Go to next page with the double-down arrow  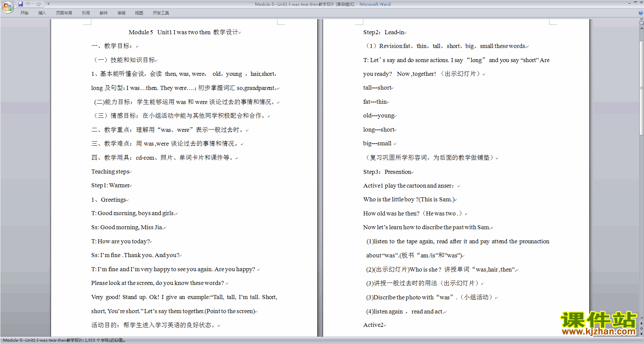click(641, 334)
